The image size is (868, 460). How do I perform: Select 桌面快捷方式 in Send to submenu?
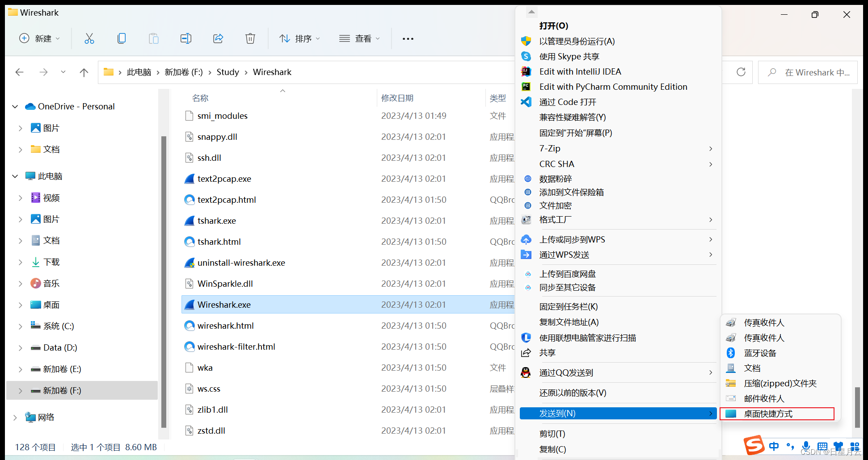(x=777, y=414)
